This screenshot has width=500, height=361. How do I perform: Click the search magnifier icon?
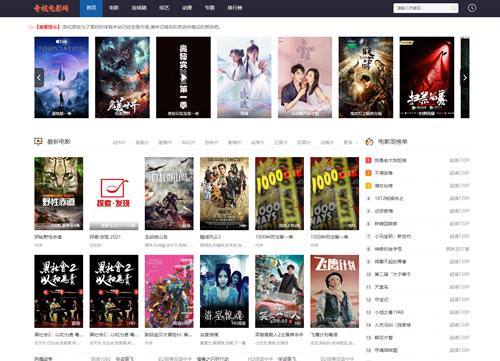[453, 8]
